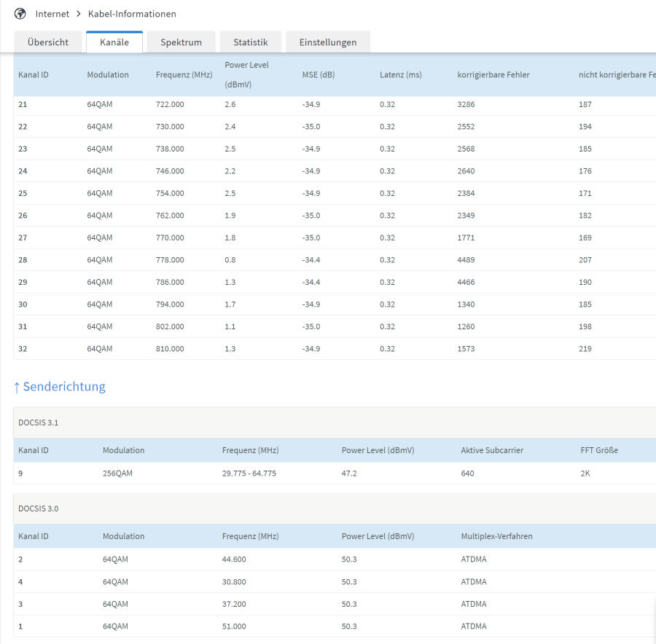Click the Multiplex-Verfahren column header
The height and width of the screenshot is (644, 656).
496,536
